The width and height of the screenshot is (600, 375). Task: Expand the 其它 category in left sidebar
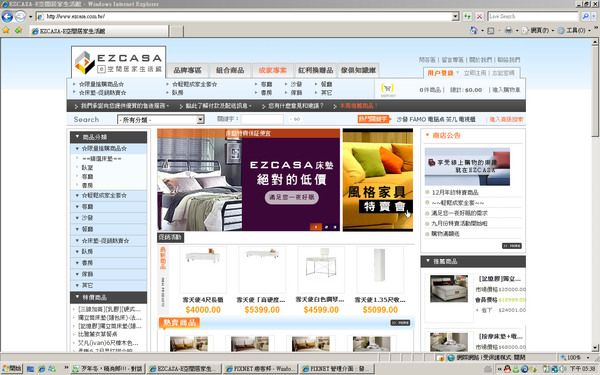[109, 285]
